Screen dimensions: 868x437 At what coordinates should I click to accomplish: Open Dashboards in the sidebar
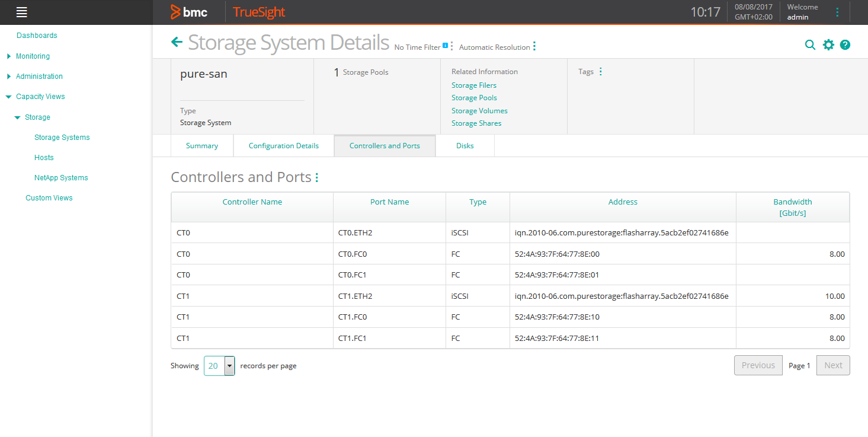tap(37, 36)
